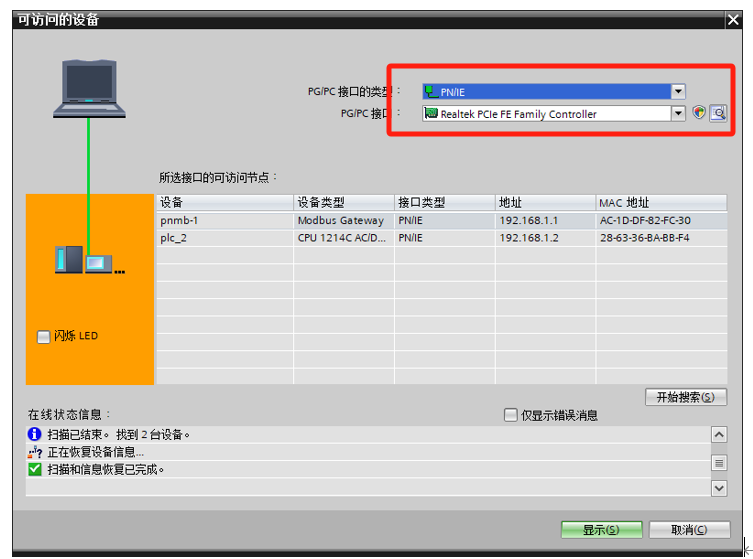
Task: Click MAC 28-63-36-BA-BB-F4 cell
Action: coord(662,238)
